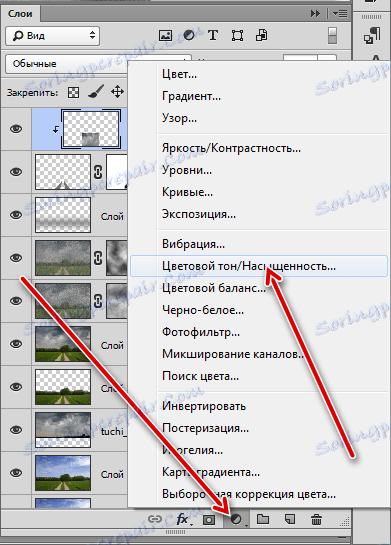
Task: Filter layers by pixel layers icon
Action: point(165,35)
